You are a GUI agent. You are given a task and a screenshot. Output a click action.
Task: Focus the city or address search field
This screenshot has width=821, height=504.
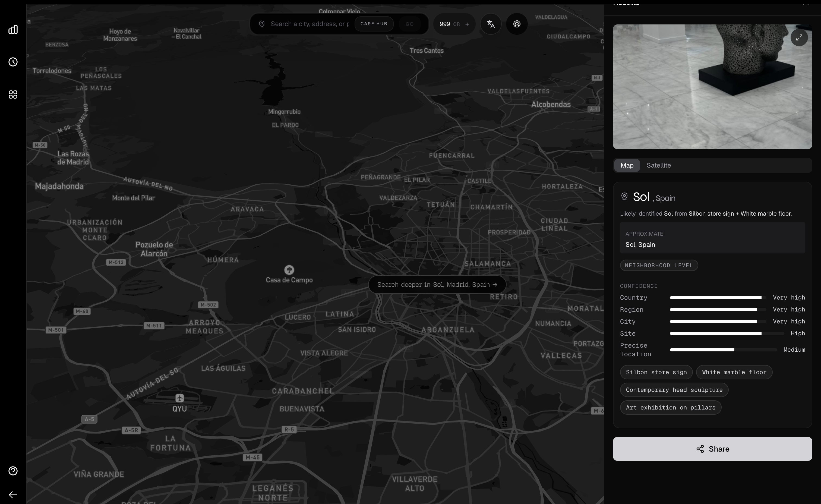click(310, 24)
